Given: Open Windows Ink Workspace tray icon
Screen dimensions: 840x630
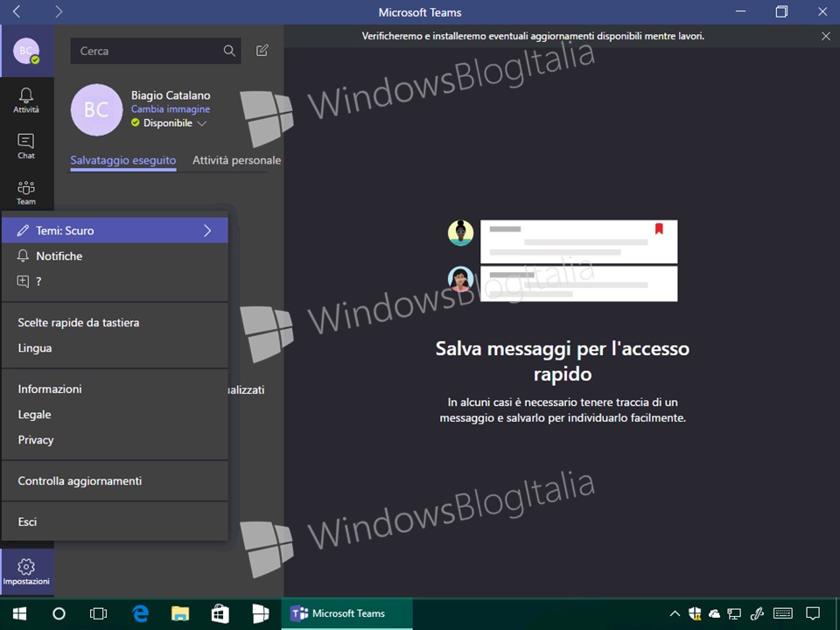Looking at the screenshot, I should pos(758,614).
